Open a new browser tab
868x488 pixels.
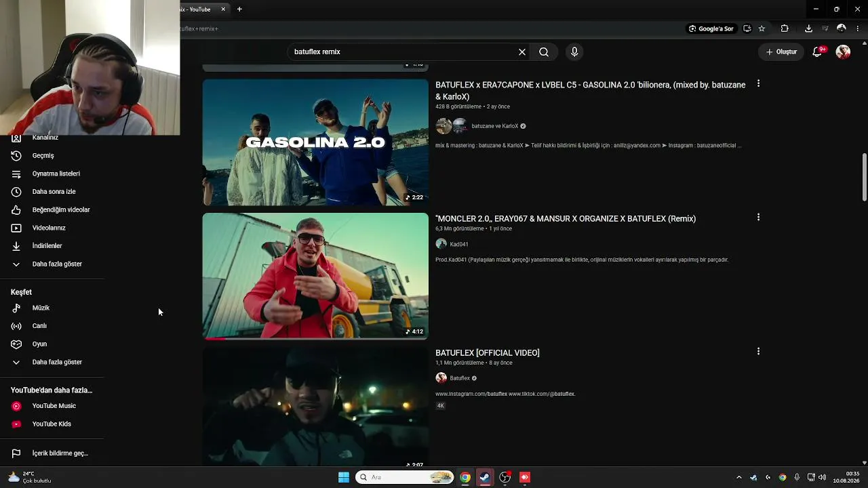pyautogui.click(x=239, y=9)
